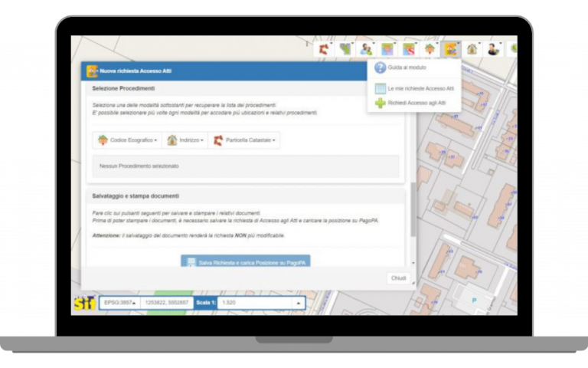The height and width of the screenshot is (368, 588).
Task: Expand the Indirizzo dropdown
Action: [185, 140]
